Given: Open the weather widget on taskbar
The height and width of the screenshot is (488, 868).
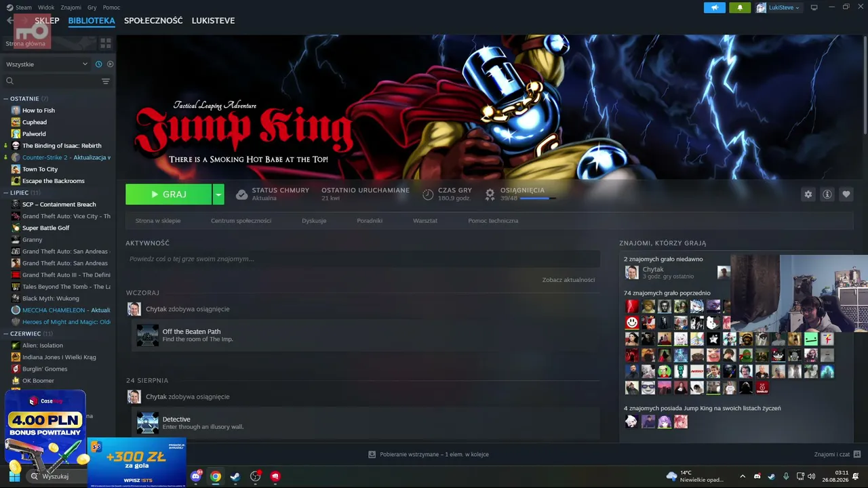Looking at the screenshot, I should [x=695, y=476].
